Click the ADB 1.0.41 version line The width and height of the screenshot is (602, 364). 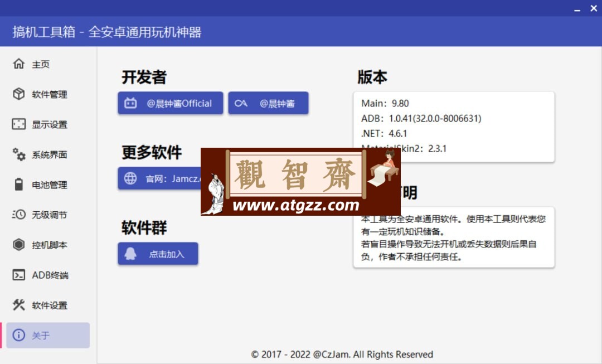point(421,118)
